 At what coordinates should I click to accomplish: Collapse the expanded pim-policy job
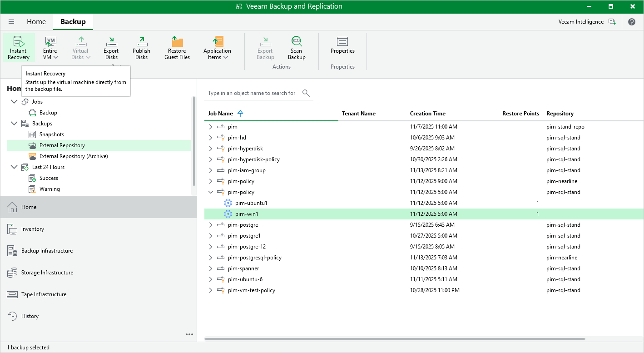point(210,192)
